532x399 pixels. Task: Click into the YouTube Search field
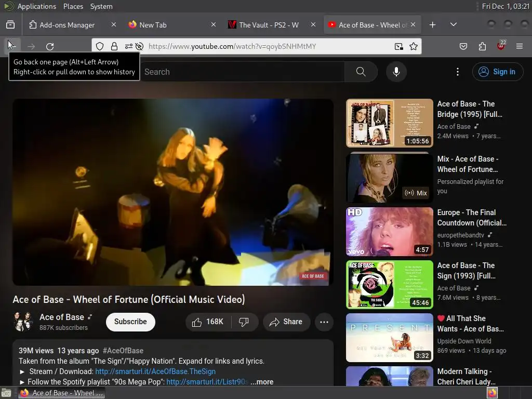click(242, 72)
